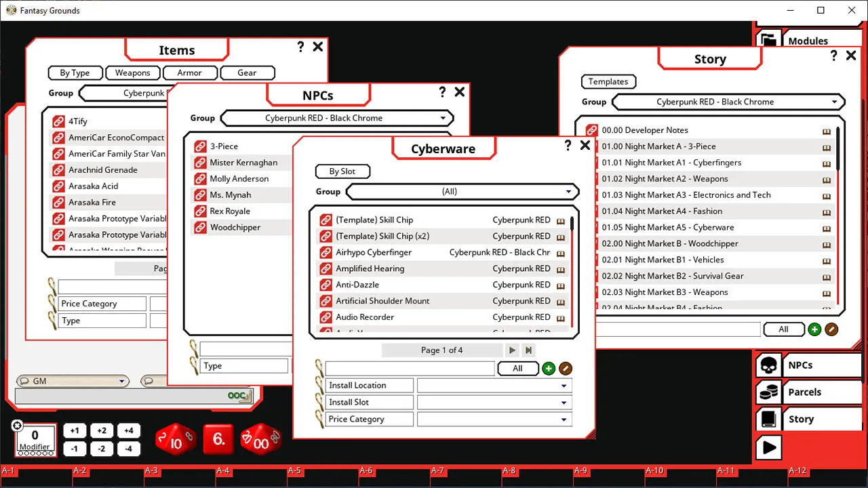Toggle the By Slot filter in Cyberware
Viewport: 868px width, 488px height.
pyautogui.click(x=342, y=171)
